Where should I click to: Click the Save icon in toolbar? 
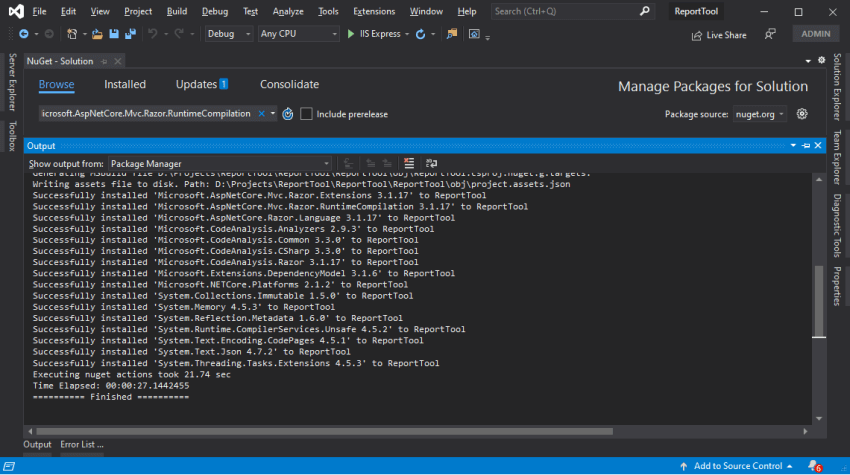point(114,34)
